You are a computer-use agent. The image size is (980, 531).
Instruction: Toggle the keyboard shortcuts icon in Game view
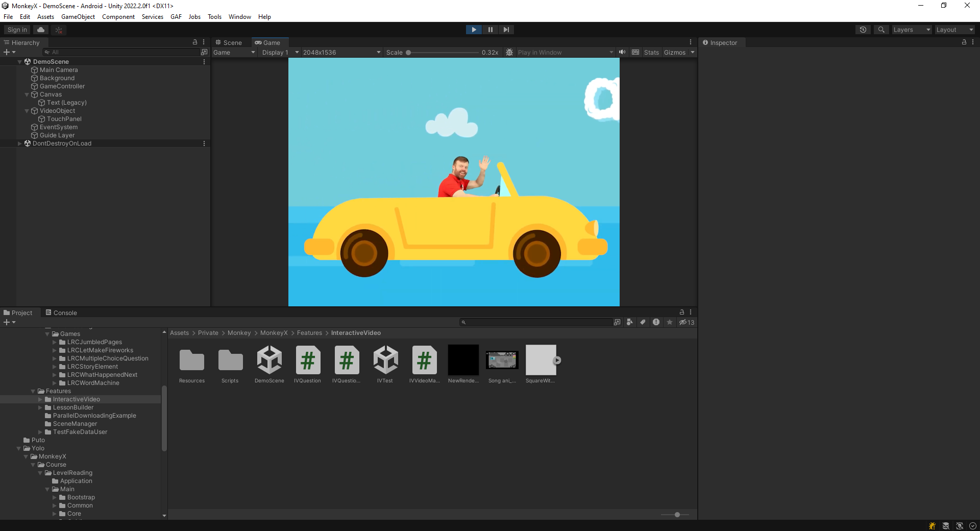pos(635,52)
